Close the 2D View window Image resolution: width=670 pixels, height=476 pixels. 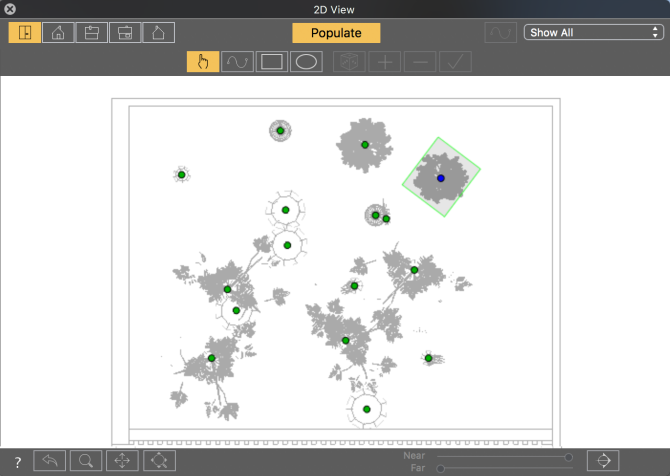pyautogui.click(x=10, y=9)
